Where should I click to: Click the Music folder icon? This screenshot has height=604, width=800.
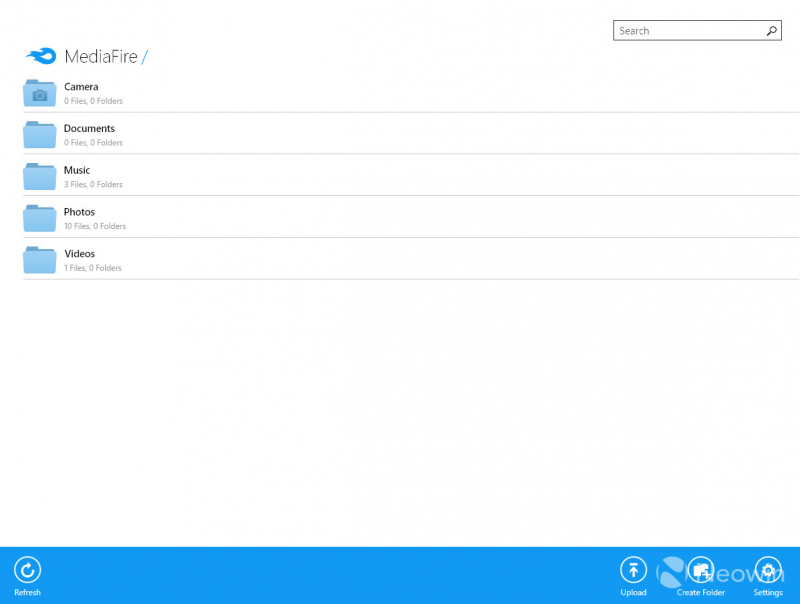tap(40, 177)
